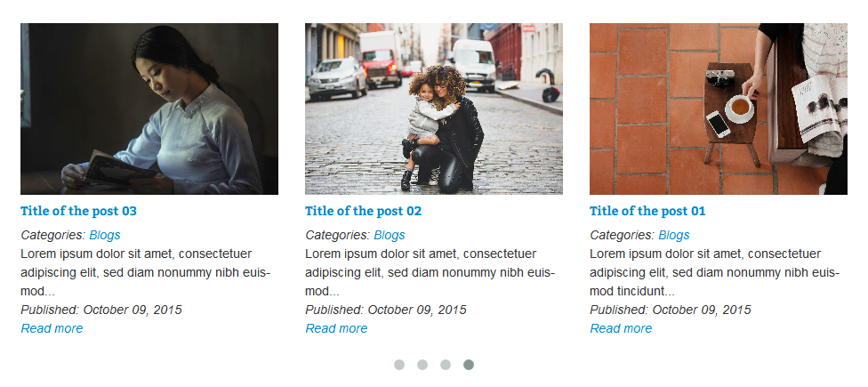The height and width of the screenshot is (387, 868).
Task: Click Blogs category under post 01
Action: point(674,235)
